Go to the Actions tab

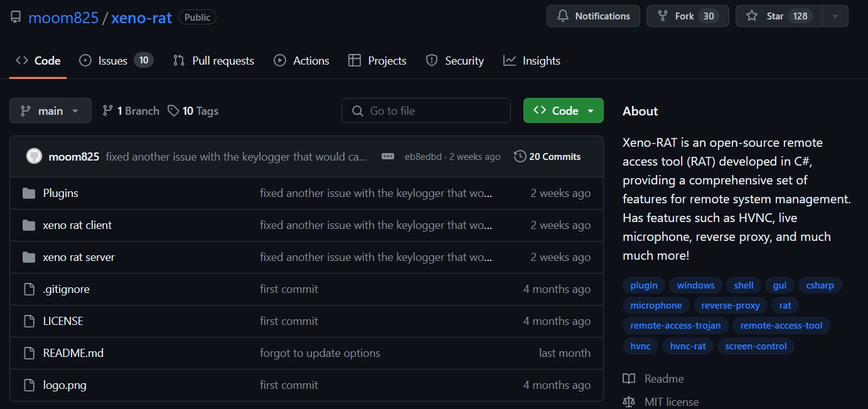tap(301, 61)
